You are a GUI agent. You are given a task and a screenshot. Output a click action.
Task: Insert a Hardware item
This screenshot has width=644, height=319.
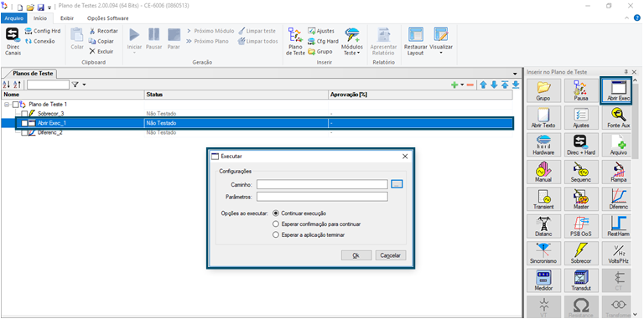click(543, 144)
